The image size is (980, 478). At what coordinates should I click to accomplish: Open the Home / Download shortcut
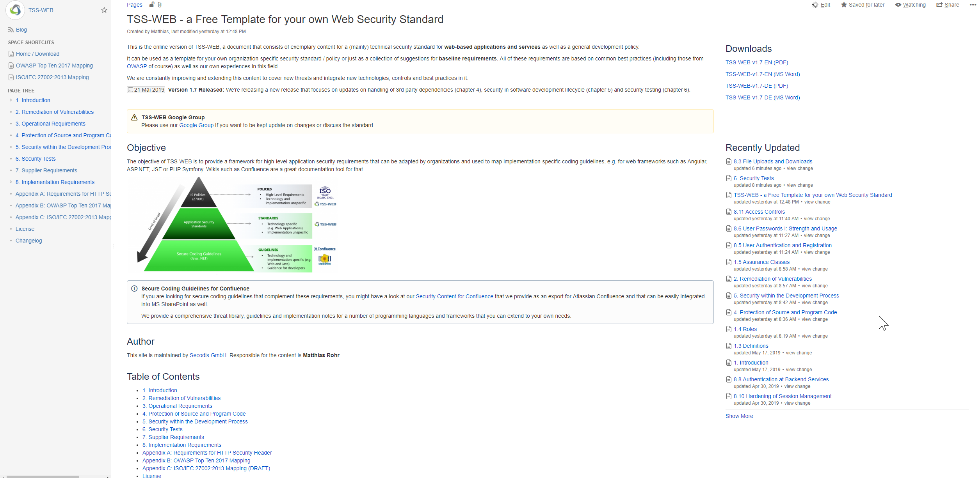coord(37,54)
